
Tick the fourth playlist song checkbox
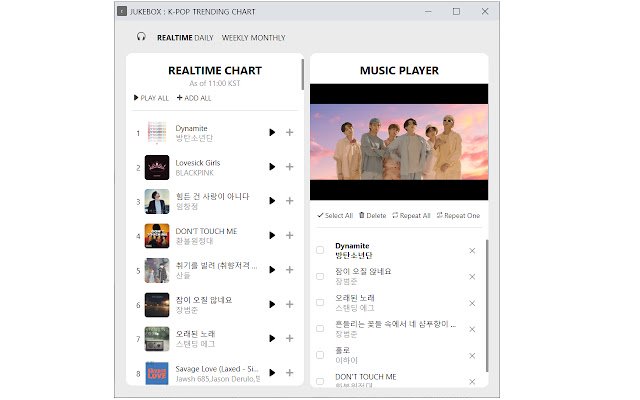320,329
